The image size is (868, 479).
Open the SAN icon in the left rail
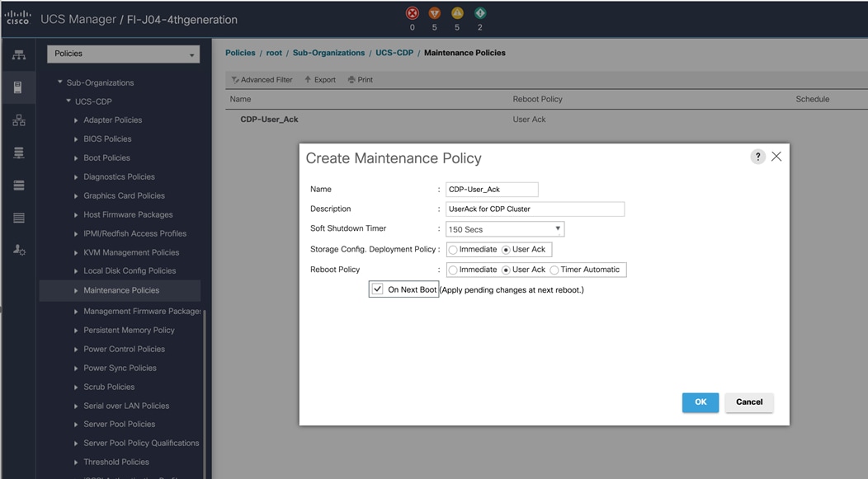[19, 153]
